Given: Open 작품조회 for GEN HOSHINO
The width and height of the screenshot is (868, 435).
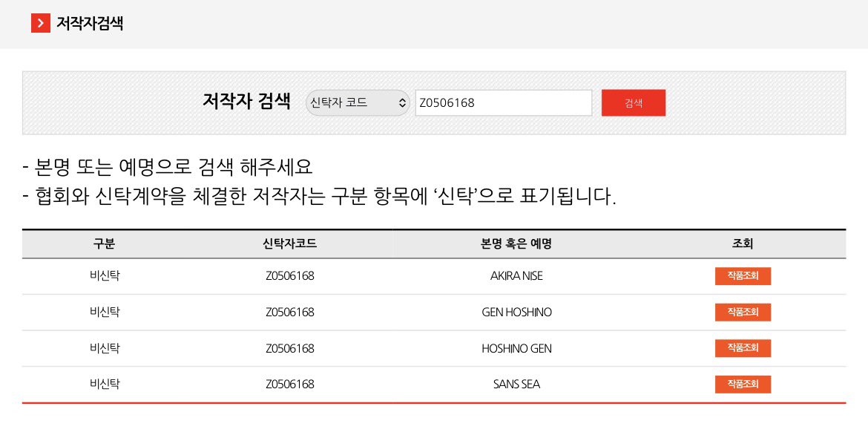Looking at the screenshot, I should click(743, 312).
